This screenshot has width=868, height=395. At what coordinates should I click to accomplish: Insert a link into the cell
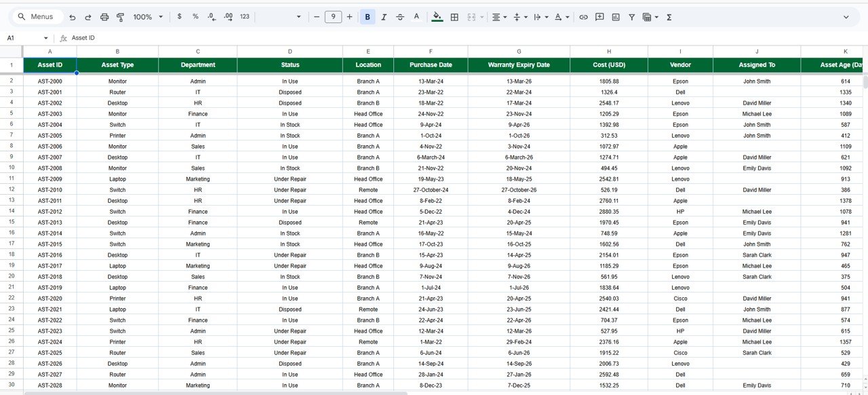click(x=584, y=17)
